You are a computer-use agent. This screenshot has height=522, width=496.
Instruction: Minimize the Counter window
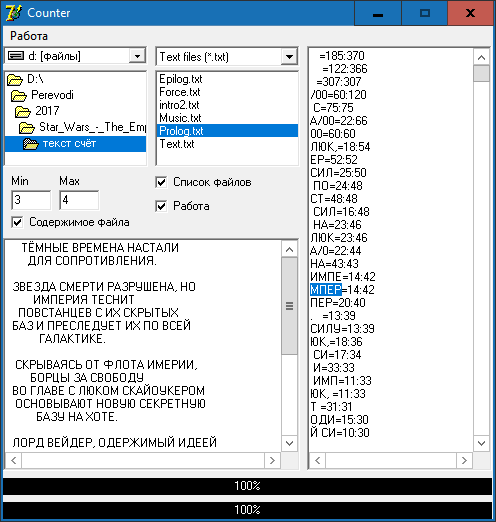(378, 13)
